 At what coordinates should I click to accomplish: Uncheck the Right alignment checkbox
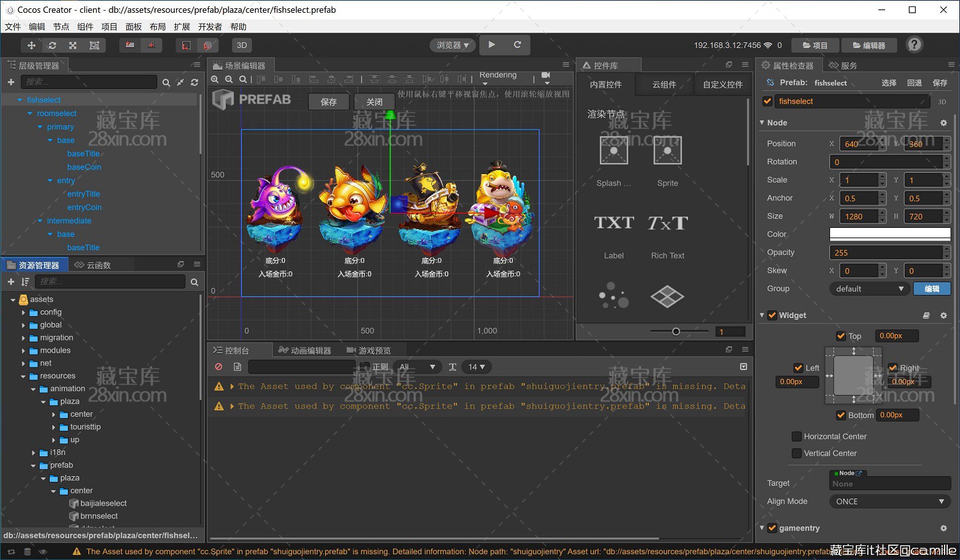point(893,368)
